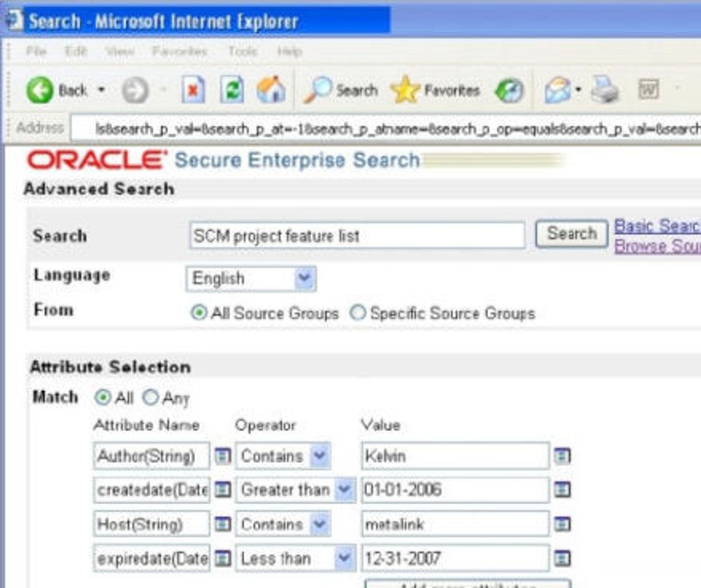Click the Kelvin value field
The image size is (701, 588).
455,456
